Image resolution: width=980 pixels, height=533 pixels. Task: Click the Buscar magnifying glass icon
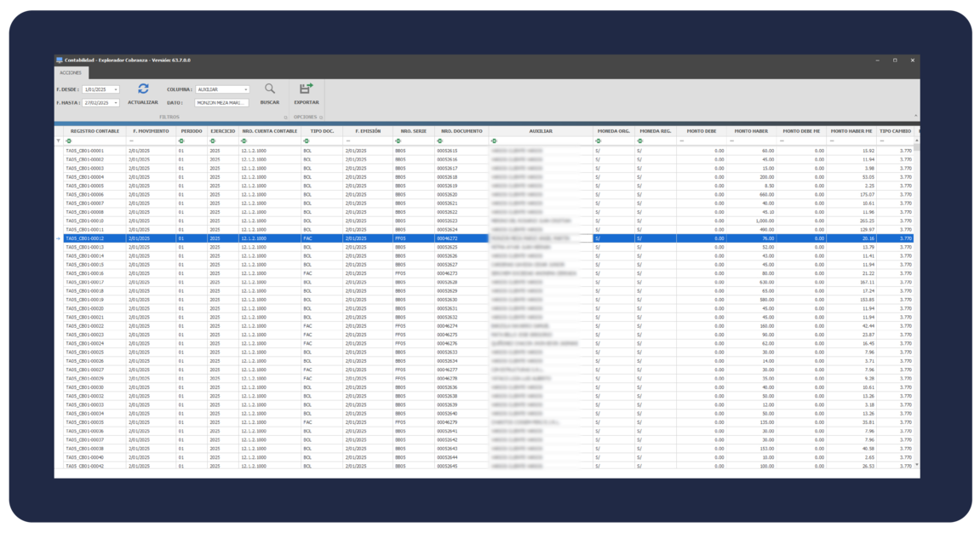tap(270, 89)
